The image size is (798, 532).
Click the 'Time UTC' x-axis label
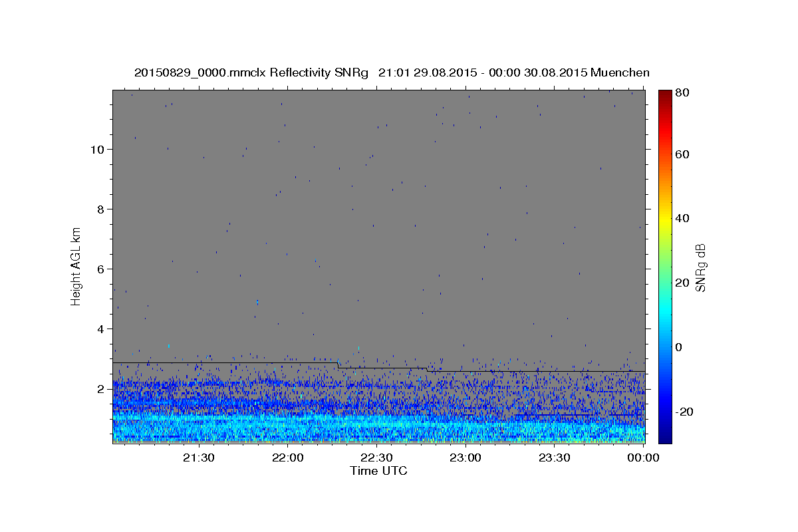(378, 471)
